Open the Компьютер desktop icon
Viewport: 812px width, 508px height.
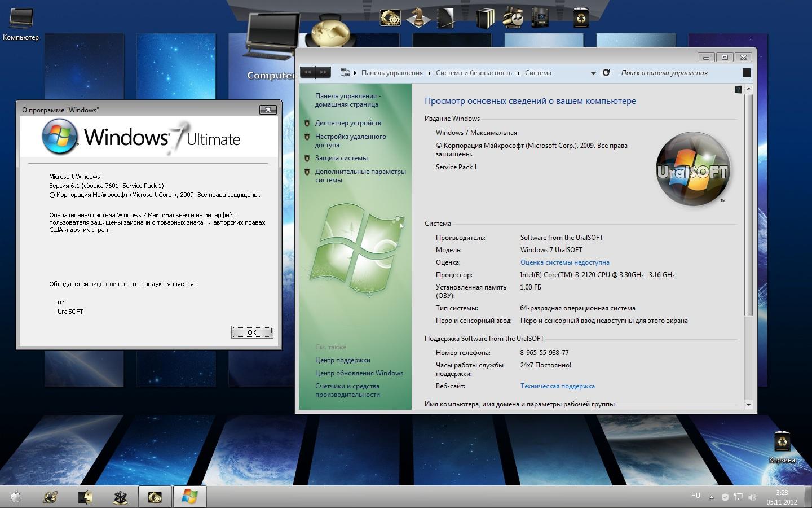coord(21,23)
